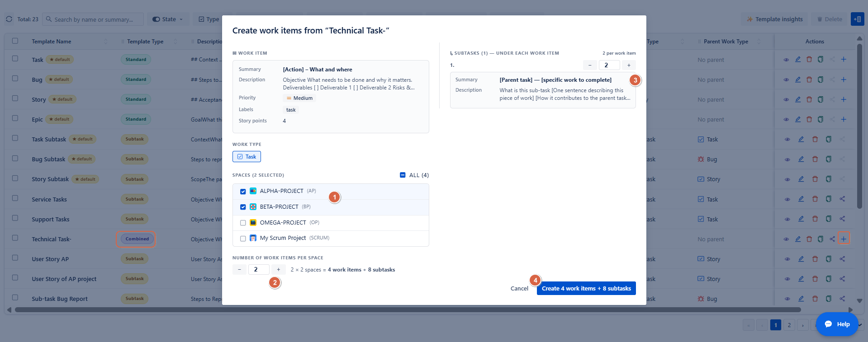Click the blue import columns icon beside Delete
This screenshot has height=342, width=868.
coord(858,19)
